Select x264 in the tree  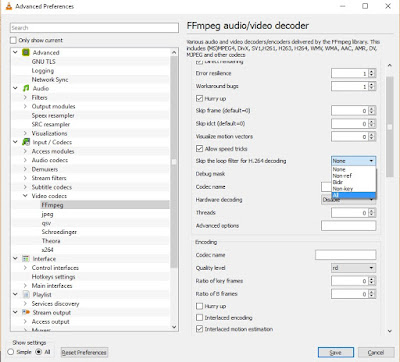pyautogui.click(x=47, y=250)
